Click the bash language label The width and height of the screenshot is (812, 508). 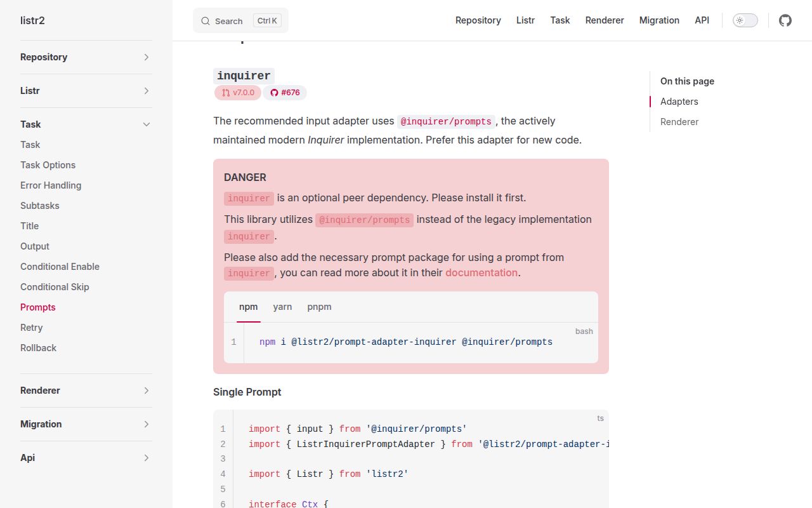click(584, 331)
